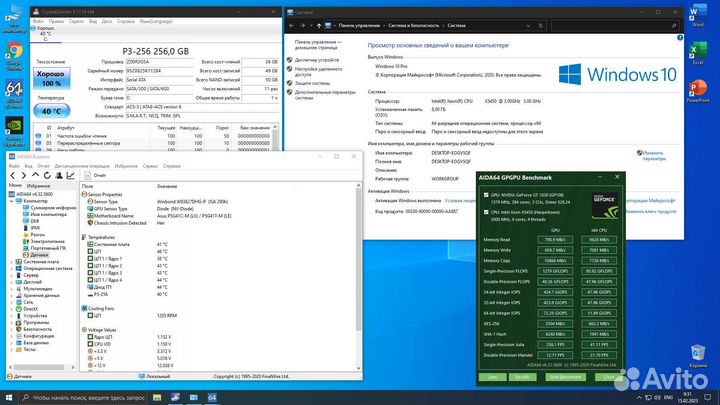The image size is (720, 405).
Task: Click Хорошо 100 % health status button
Action: (x=51, y=79)
